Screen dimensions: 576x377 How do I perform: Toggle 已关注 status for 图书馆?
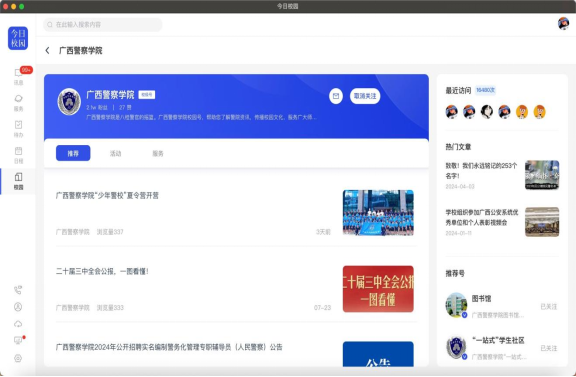point(549,306)
